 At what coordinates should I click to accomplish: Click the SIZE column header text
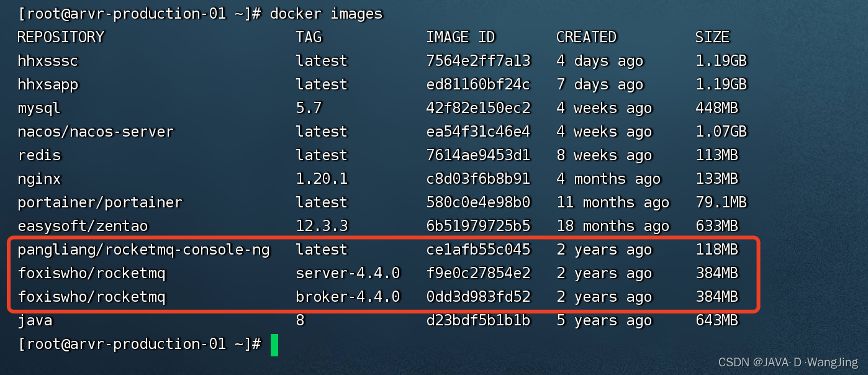pos(712,37)
